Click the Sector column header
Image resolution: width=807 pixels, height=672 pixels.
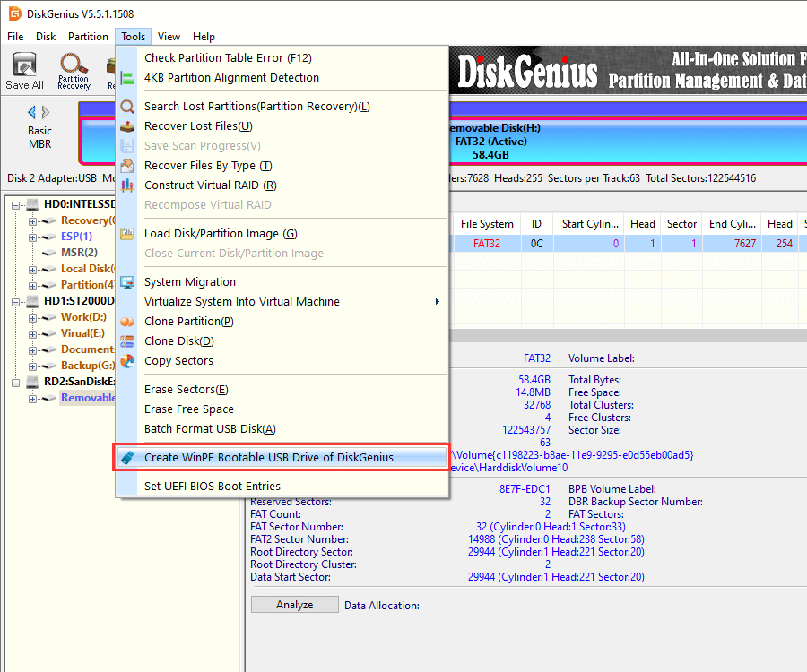(681, 224)
